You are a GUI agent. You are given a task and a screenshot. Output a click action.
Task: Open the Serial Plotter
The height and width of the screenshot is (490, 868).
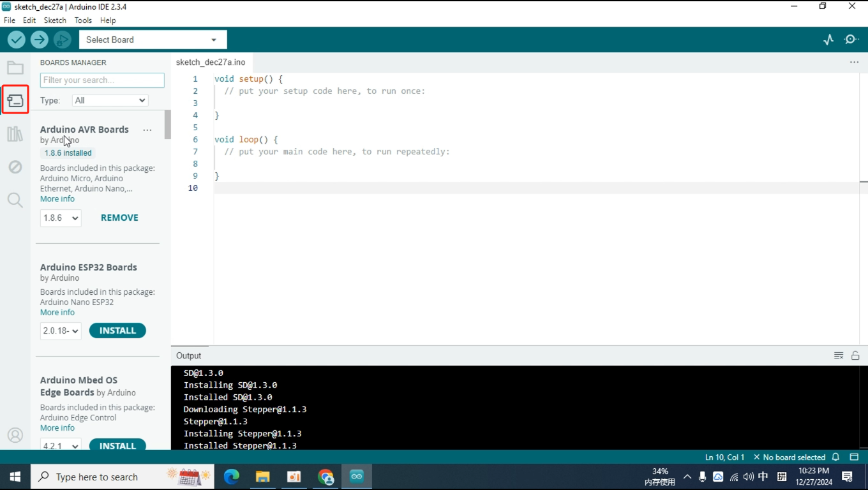(x=828, y=40)
